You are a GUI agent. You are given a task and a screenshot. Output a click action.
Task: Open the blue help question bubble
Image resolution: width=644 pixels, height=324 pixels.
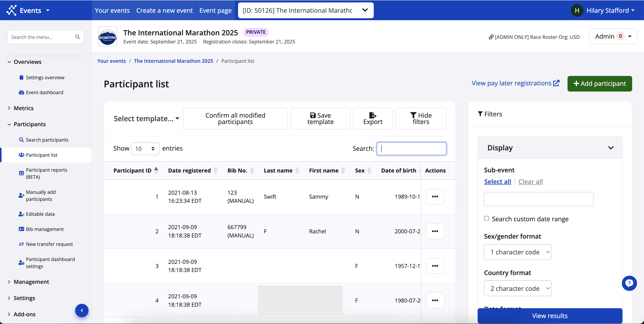click(x=629, y=283)
